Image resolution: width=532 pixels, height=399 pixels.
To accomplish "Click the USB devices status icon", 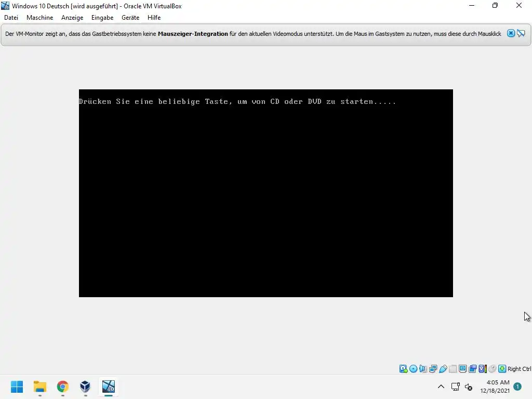I will tap(443, 369).
